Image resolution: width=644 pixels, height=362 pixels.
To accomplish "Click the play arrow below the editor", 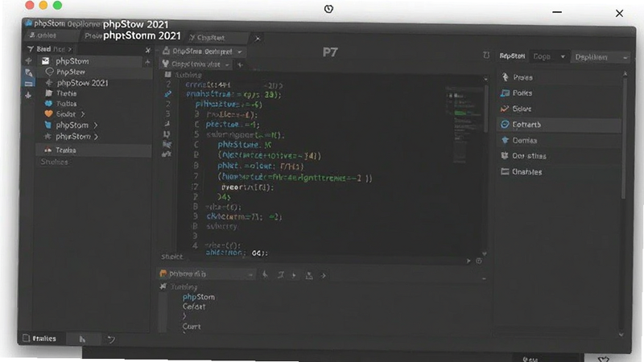I will 469,261.
